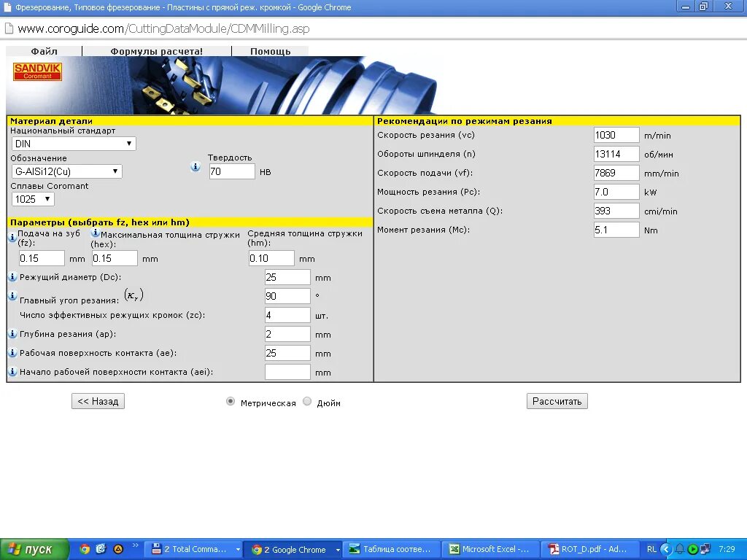The height and width of the screenshot is (560, 747).
Task: Click the Рассчитать button
Action: coord(557,401)
